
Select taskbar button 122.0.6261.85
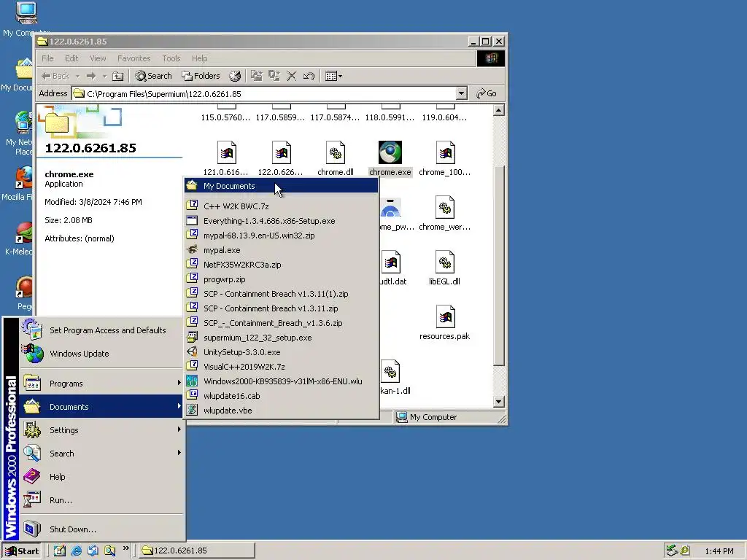click(197, 551)
